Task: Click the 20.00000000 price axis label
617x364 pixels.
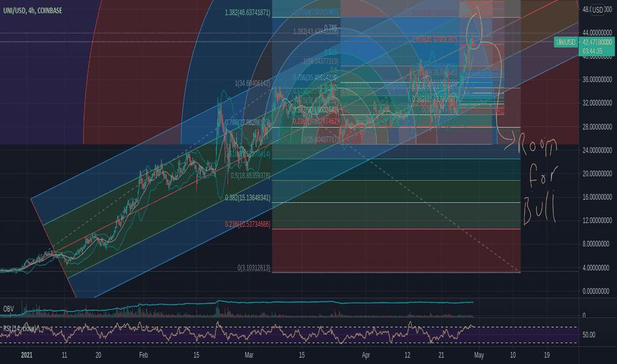Action: [597, 173]
